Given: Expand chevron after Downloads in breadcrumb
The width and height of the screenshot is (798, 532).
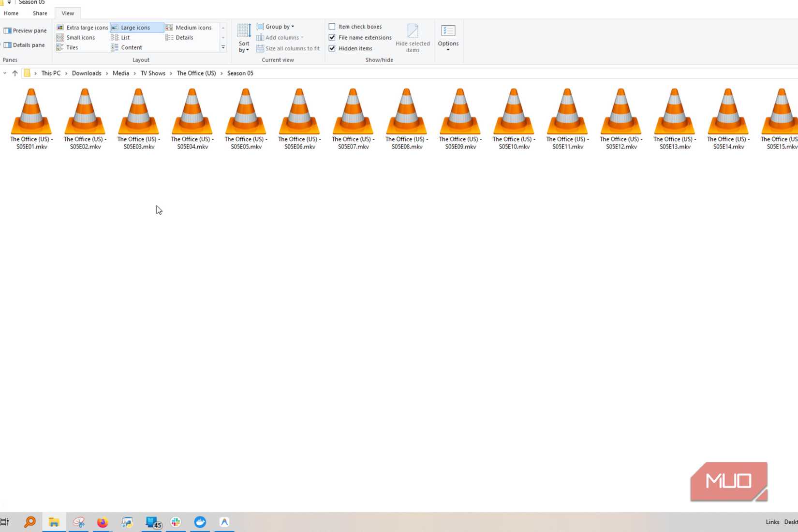Looking at the screenshot, I should coord(107,74).
